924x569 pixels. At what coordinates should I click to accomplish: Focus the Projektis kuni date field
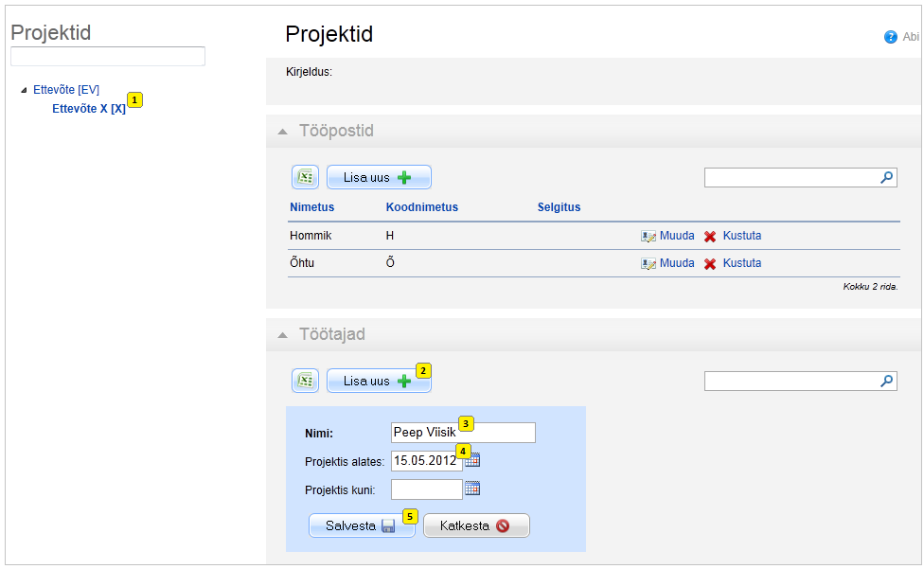[427, 489]
